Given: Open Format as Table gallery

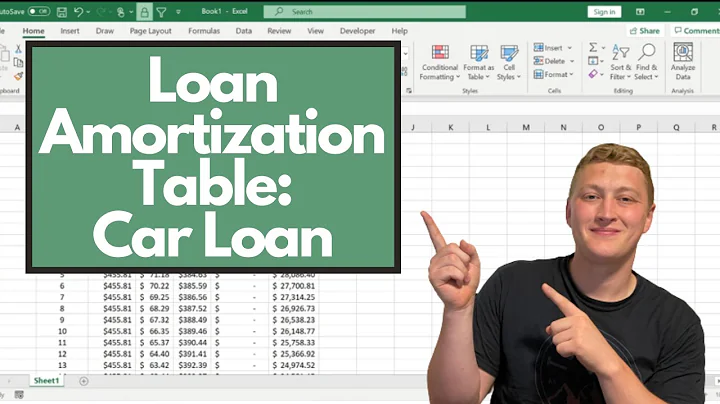Looking at the screenshot, I should click(x=479, y=63).
